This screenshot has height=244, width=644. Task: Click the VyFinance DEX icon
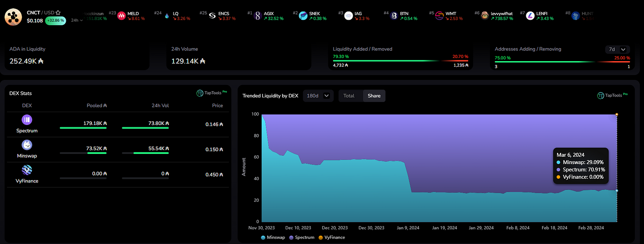pos(27,170)
